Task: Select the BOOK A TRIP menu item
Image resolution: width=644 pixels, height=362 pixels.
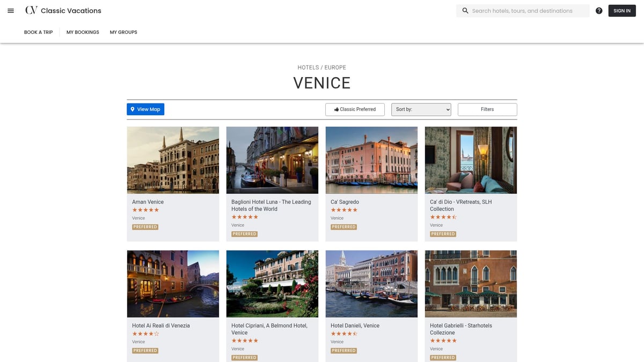Action: [38, 32]
